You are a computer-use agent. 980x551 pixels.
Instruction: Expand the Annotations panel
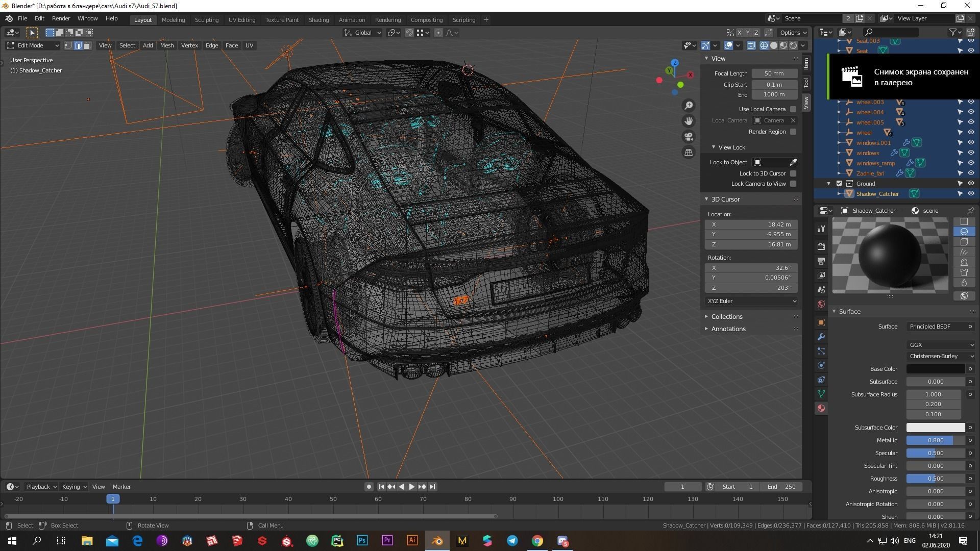click(x=728, y=329)
